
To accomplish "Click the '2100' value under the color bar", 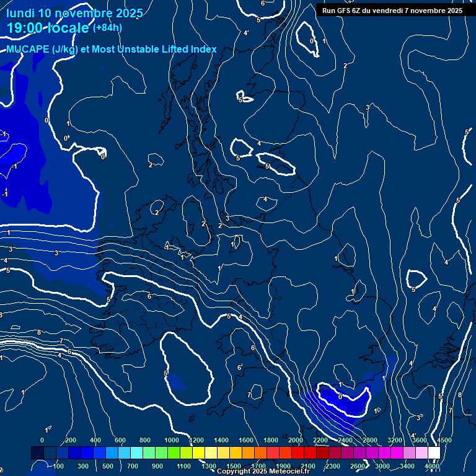I will [308, 466].
